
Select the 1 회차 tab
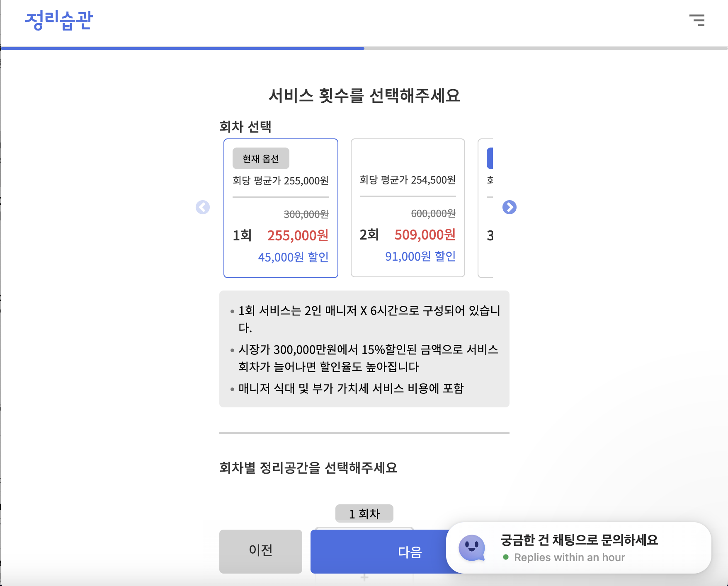(364, 514)
